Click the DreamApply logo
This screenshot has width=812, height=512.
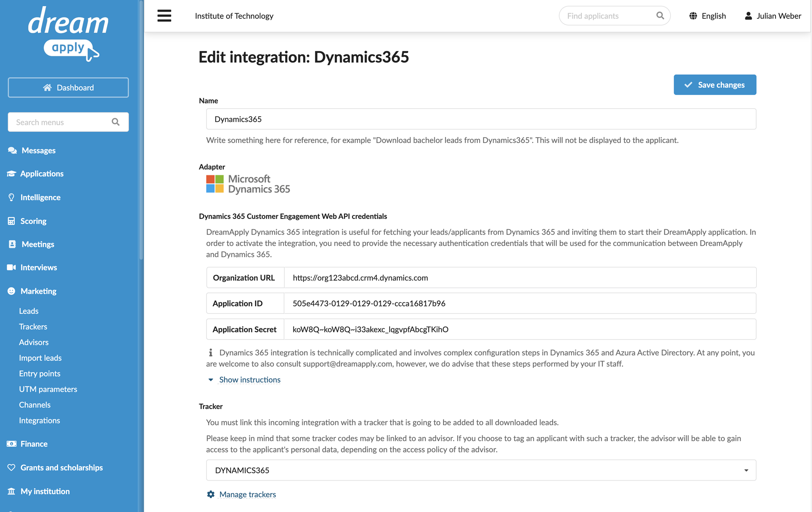(x=68, y=34)
